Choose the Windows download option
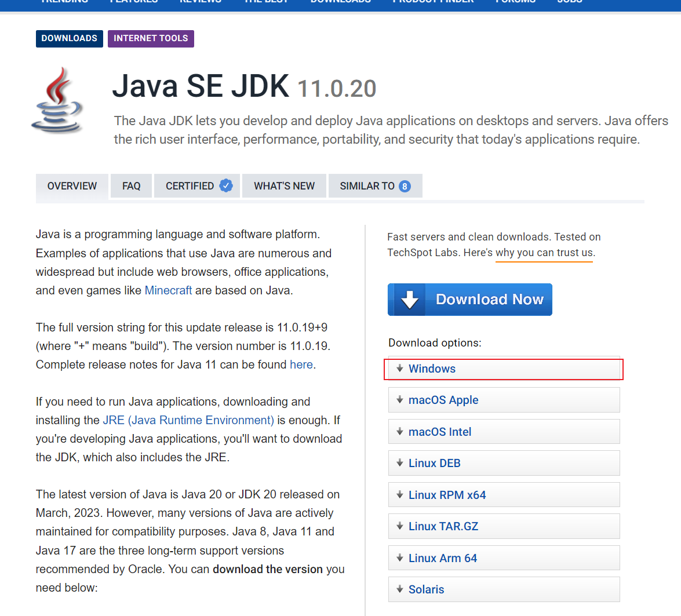The height and width of the screenshot is (616, 681). point(504,369)
